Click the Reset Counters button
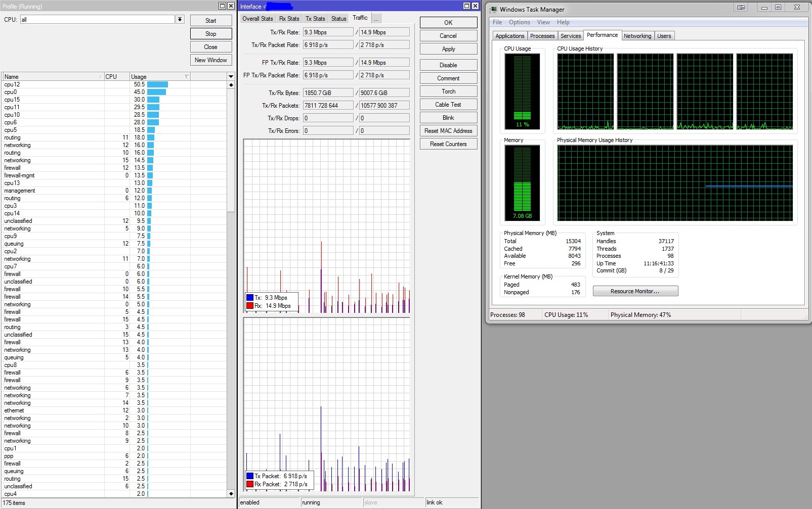 point(448,144)
